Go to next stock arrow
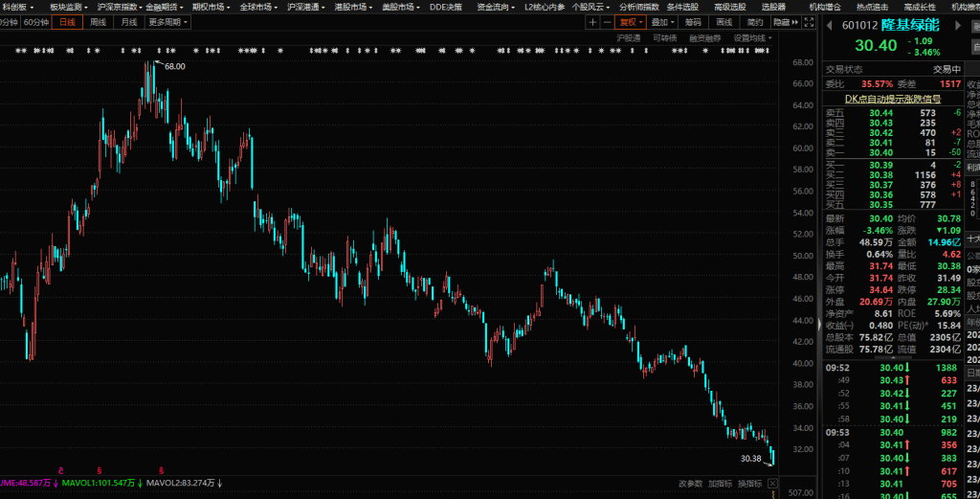The height and width of the screenshot is (499, 980). pos(957,26)
